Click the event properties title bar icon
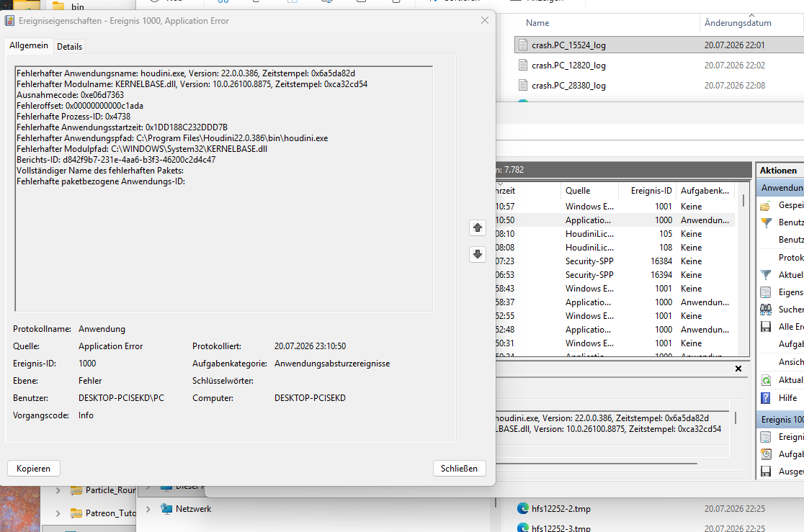 (x=10, y=21)
